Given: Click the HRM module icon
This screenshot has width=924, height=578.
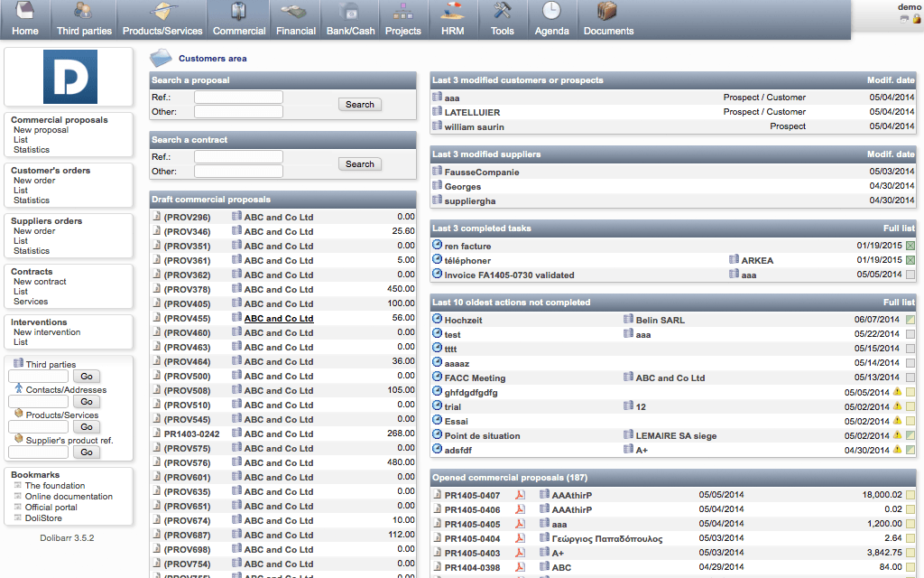Looking at the screenshot, I should click(453, 12).
